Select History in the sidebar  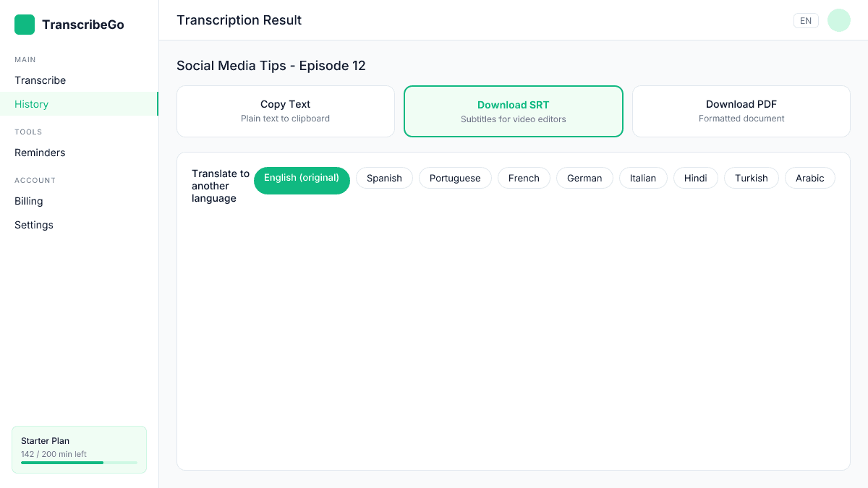(31, 104)
